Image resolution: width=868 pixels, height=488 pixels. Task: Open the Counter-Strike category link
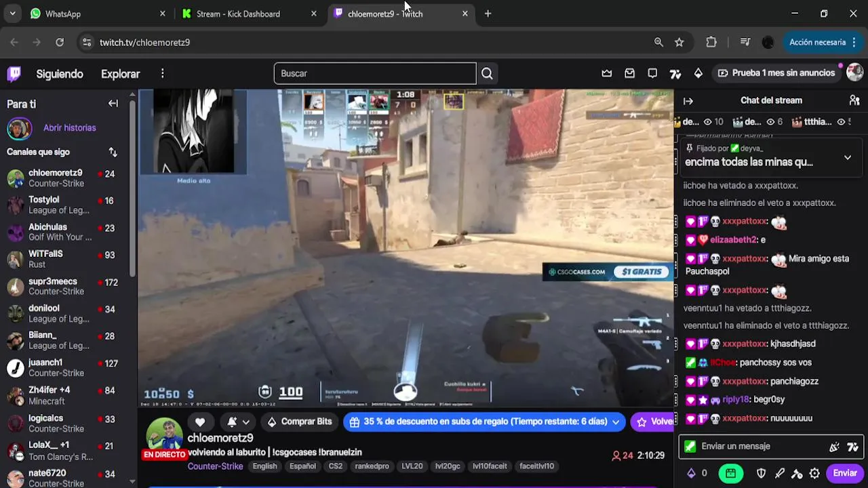click(x=215, y=466)
